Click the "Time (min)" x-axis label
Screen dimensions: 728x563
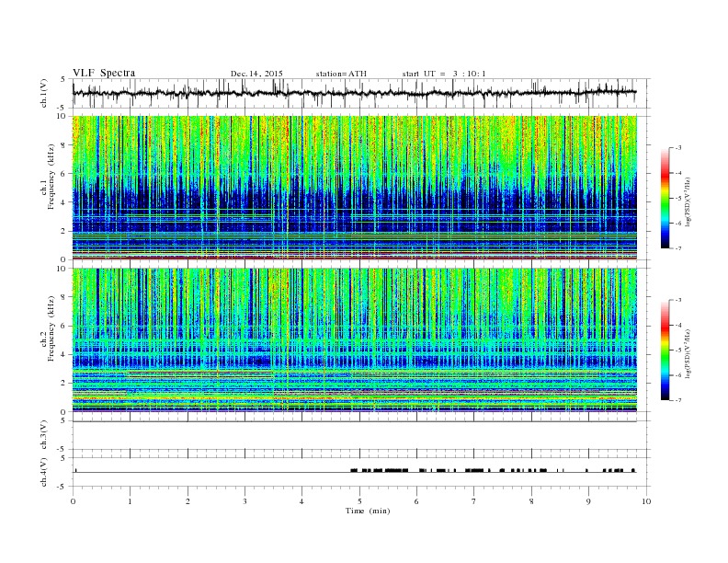click(x=368, y=511)
